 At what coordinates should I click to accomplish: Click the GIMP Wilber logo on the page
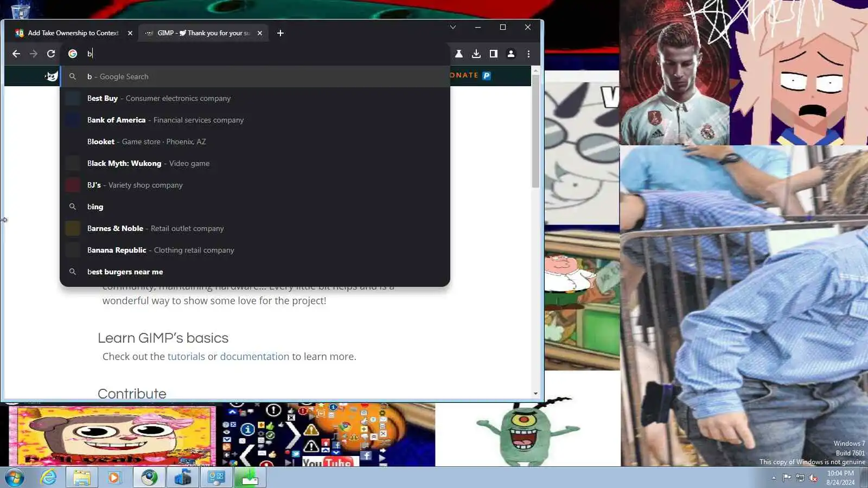[x=52, y=76]
